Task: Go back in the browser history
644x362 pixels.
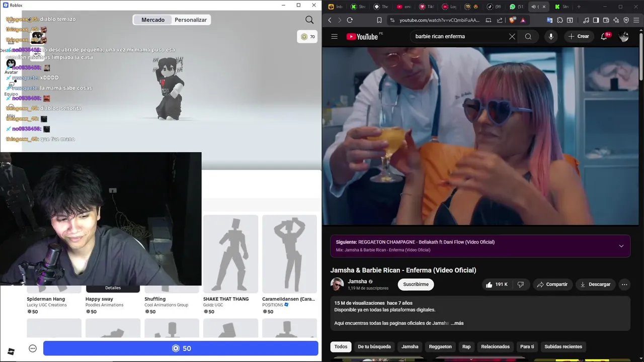Action: click(x=330, y=20)
